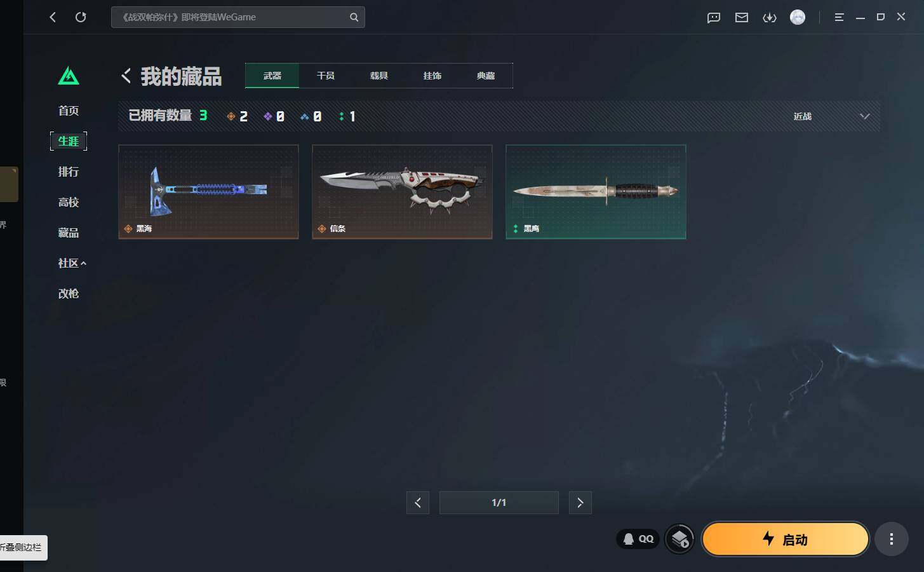Go to the next page of items
The image size is (924, 572).
click(580, 503)
